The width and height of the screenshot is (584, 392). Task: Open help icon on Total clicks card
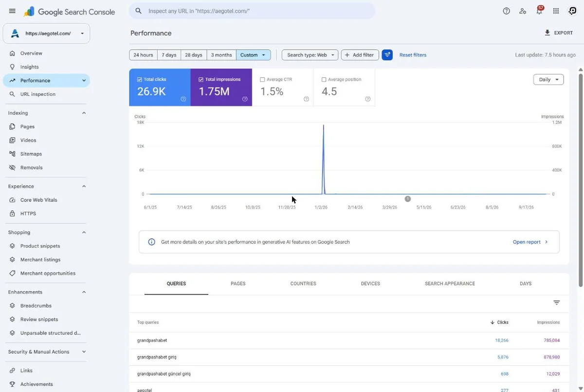183,99
